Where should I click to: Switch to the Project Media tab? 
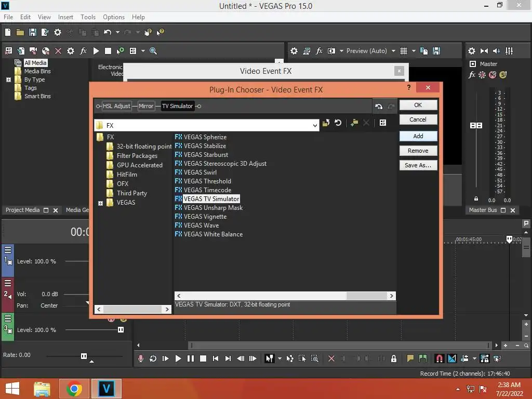point(22,210)
